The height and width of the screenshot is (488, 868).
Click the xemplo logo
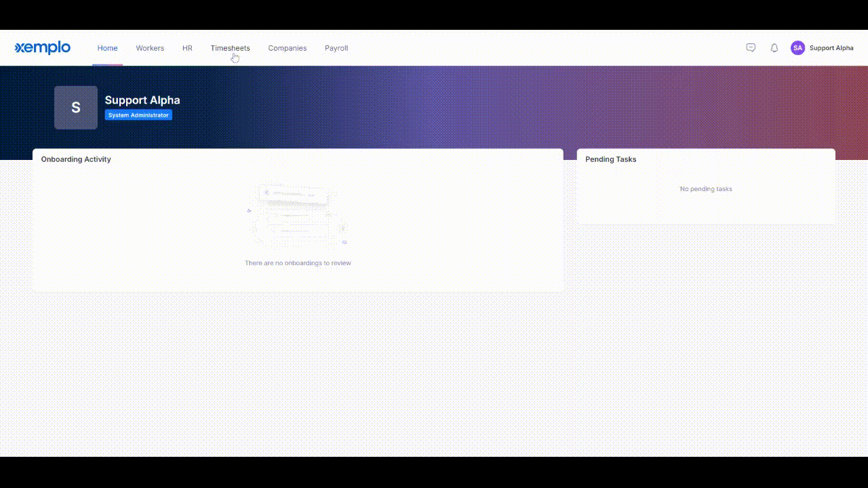point(43,47)
